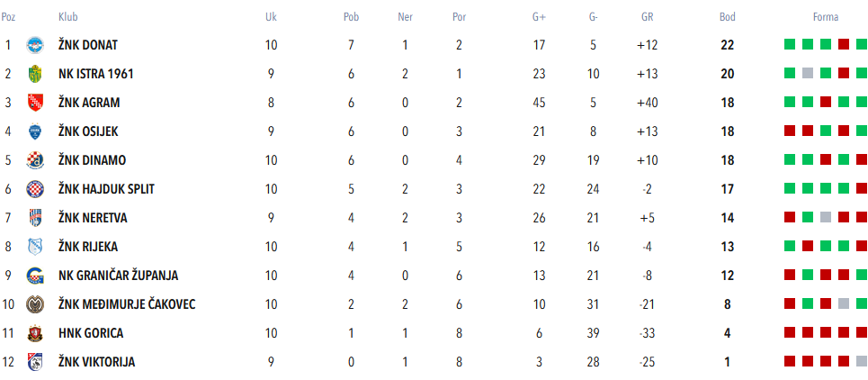Click the ŽNK Dinamo club crest
The image size is (868, 380).
(x=35, y=160)
